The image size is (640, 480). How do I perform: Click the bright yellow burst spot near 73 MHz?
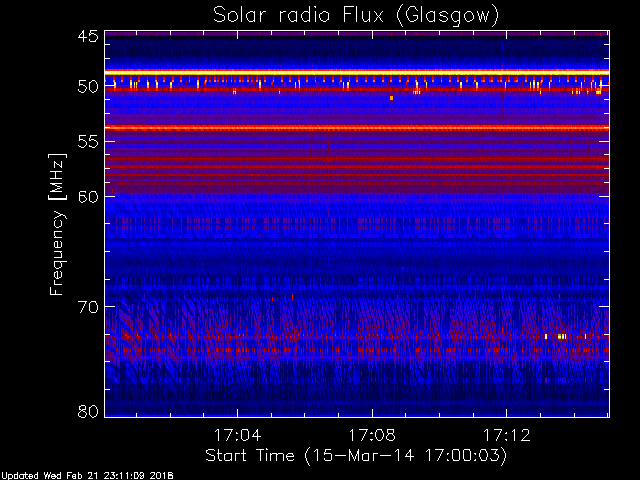562,337
